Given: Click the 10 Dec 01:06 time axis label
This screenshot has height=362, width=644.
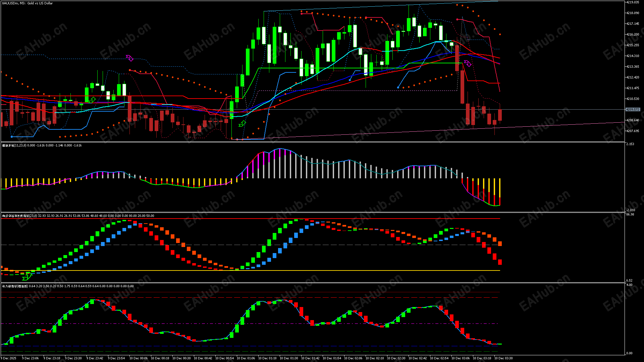Looking at the screenshot, I should [x=246, y=358].
